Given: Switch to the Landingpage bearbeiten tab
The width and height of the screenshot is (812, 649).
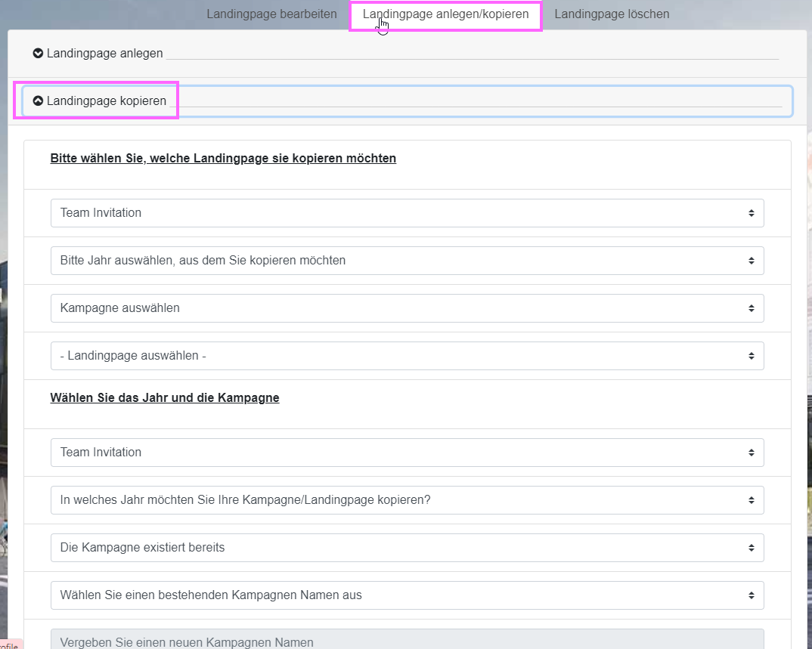Looking at the screenshot, I should tap(271, 14).
